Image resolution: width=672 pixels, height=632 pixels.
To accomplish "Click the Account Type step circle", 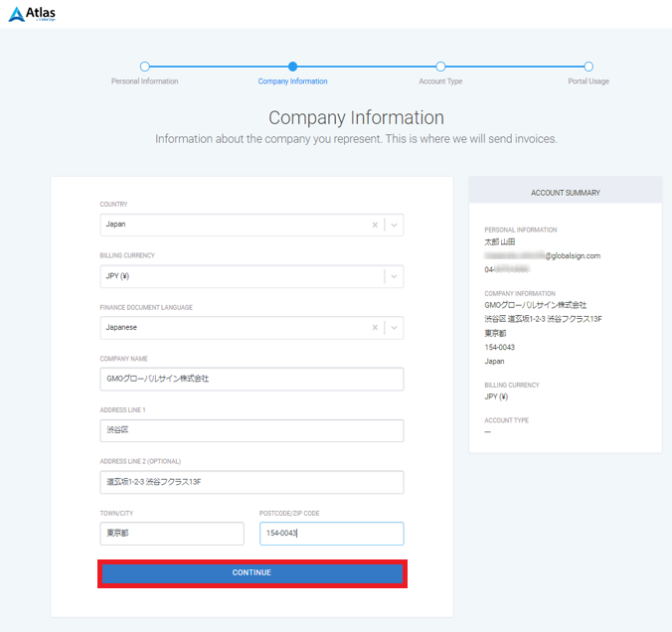I will click(x=440, y=67).
